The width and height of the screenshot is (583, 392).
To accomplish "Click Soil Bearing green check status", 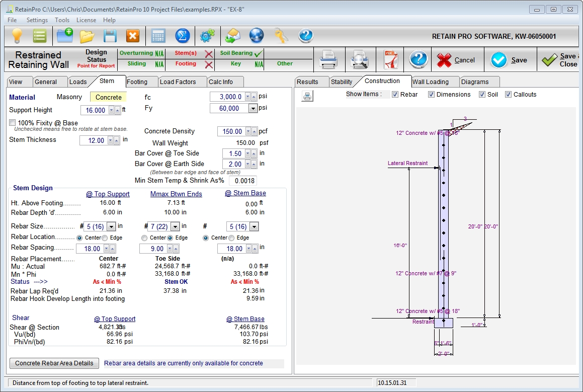I will (x=259, y=53).
